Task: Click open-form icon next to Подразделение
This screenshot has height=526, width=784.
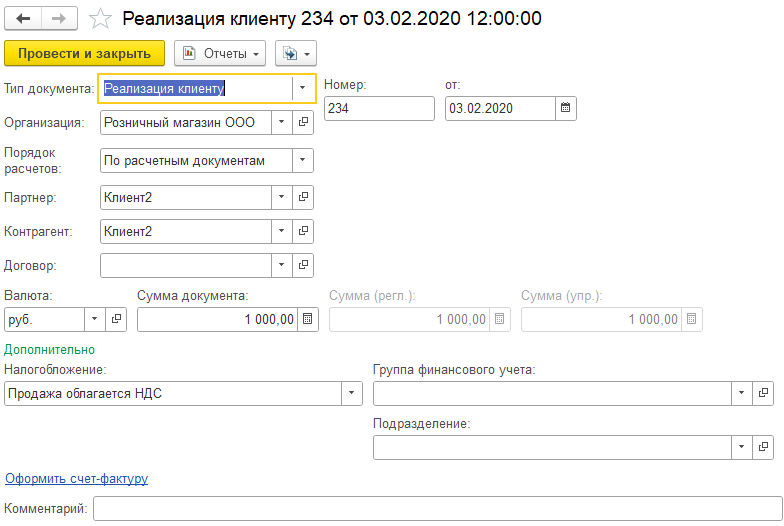Action: pyautogui.click(x=764, y=446)
